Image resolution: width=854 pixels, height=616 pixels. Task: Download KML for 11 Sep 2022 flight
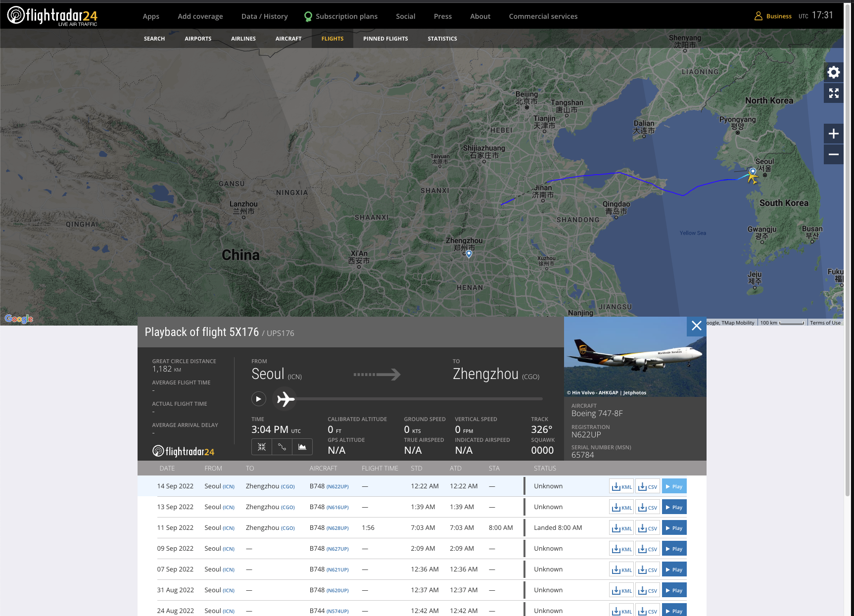coord(622,528)
